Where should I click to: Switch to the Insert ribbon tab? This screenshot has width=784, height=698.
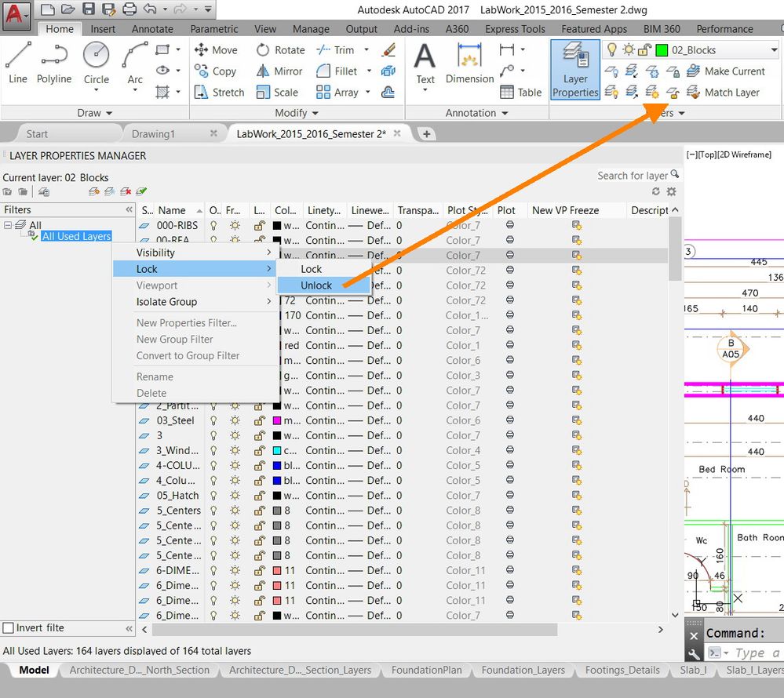[103, 29]
